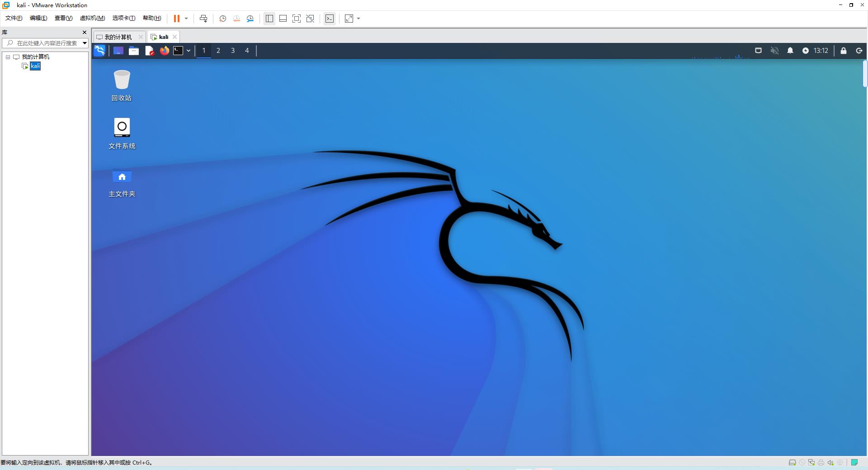
Task: Open the terminal emulator in Kali panel
Action: tap(179, 51)
